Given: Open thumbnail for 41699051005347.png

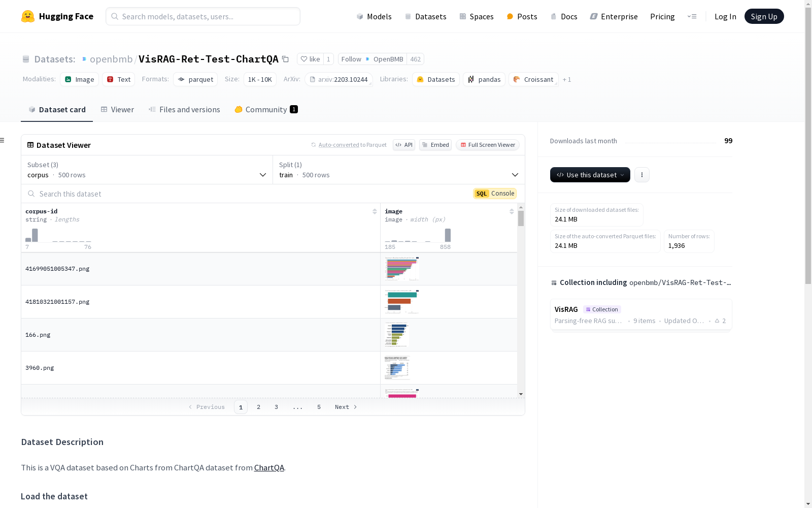Looking at the screenshot, I should tap(402, 269).
